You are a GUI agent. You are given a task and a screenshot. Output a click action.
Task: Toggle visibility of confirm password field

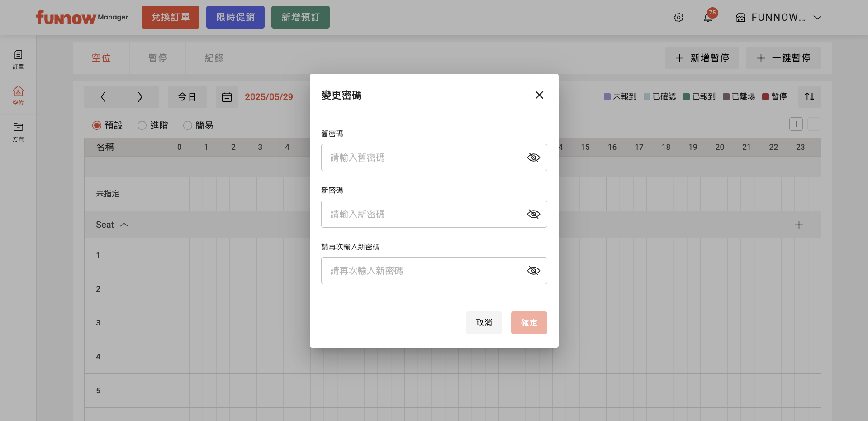click(x=533, y=271)
